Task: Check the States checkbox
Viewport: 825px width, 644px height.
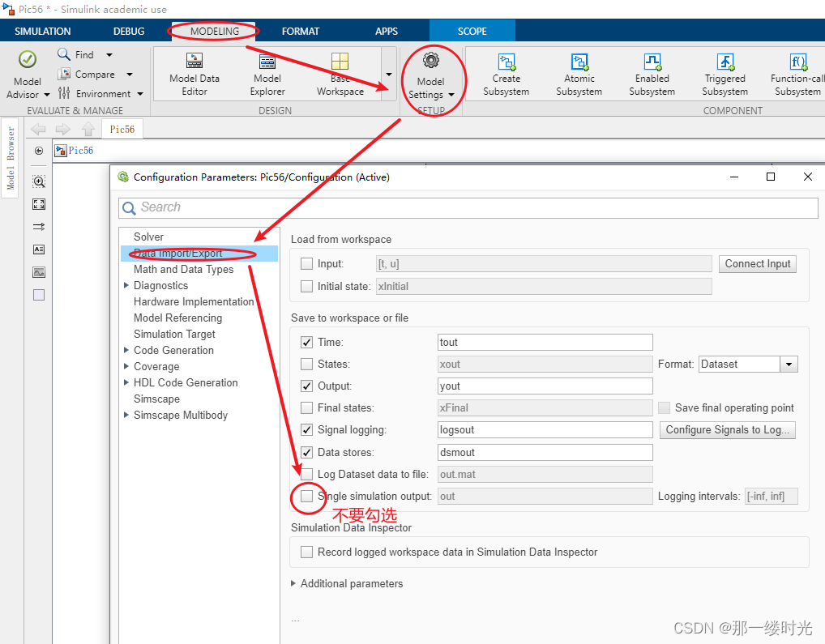Action: (306, 364)
